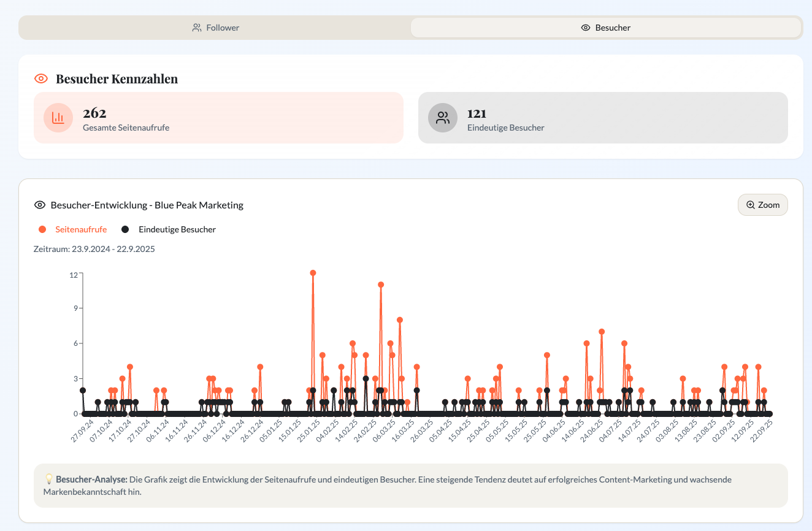Click the bar chart icon for Seitenaufrufe
The height and width of the screenshot is (531, 812).
tap(58, 118)
